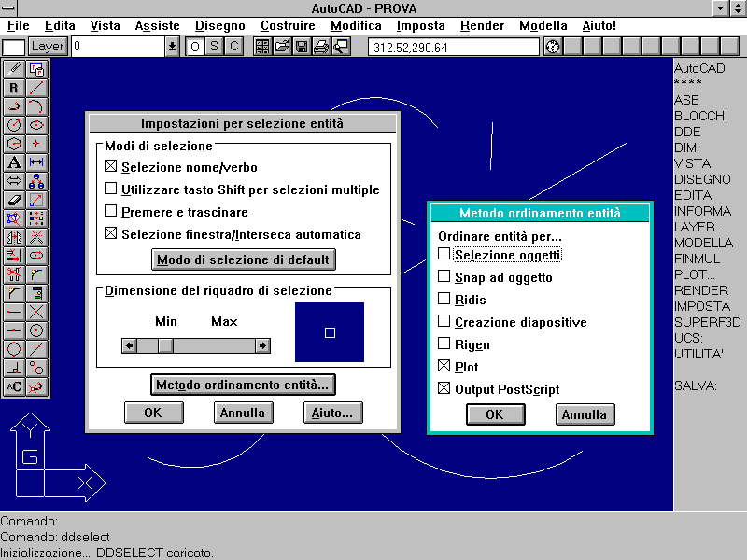Uncheck the Plot checkbox

point(444,366)
